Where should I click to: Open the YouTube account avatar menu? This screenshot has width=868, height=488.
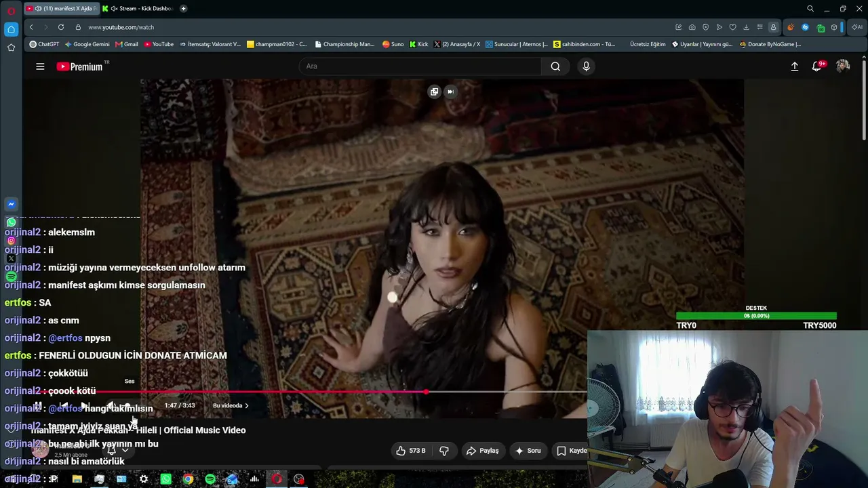pos(843,66)
